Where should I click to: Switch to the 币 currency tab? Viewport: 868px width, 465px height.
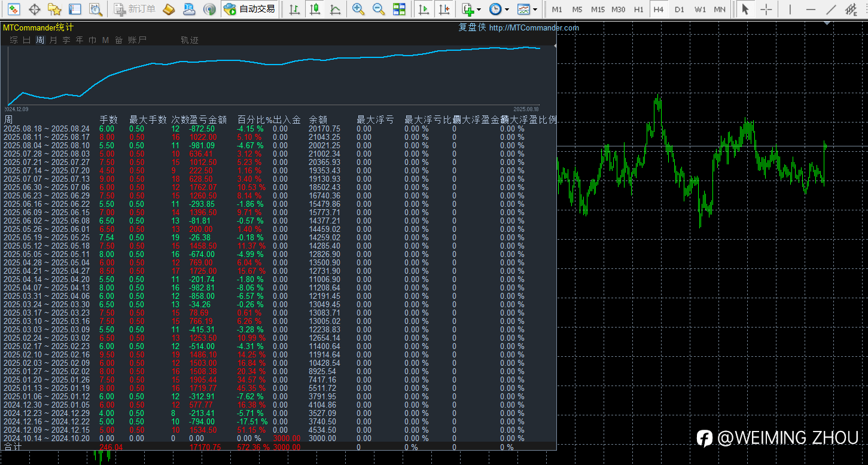click(93, 40)
